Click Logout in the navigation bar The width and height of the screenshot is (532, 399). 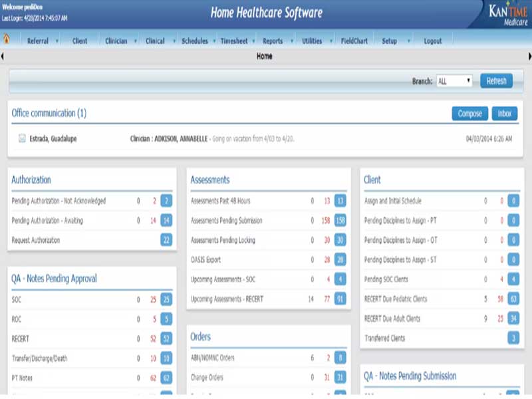(x=433, y=41)
